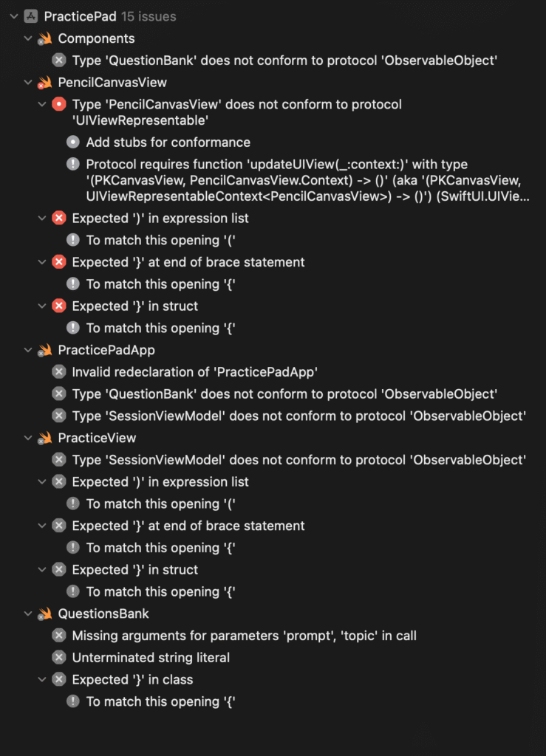This screenshot has width=546, height=756.
Task: Click the Swift file icon beside Components
Action: [x=45, y=38]
